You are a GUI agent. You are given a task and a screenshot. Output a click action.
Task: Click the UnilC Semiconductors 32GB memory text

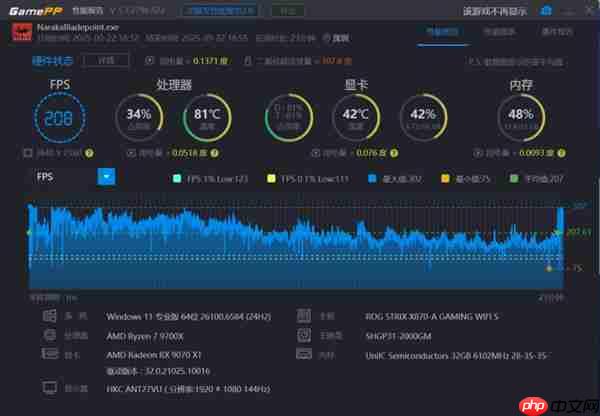456,356
